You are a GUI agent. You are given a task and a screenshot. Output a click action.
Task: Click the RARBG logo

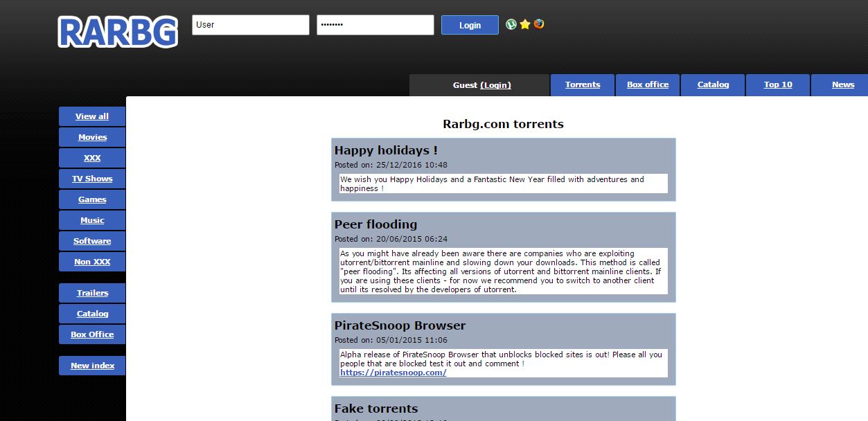click(118, 32)
